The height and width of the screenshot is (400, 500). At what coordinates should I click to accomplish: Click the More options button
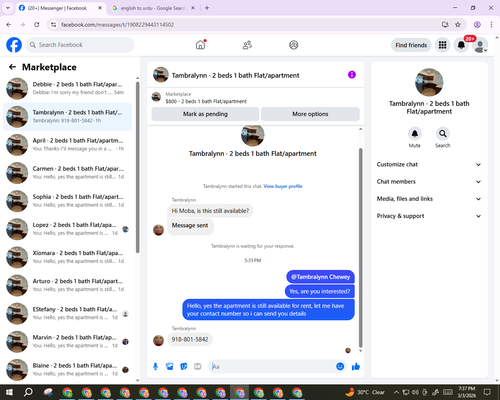click(310, 114)
